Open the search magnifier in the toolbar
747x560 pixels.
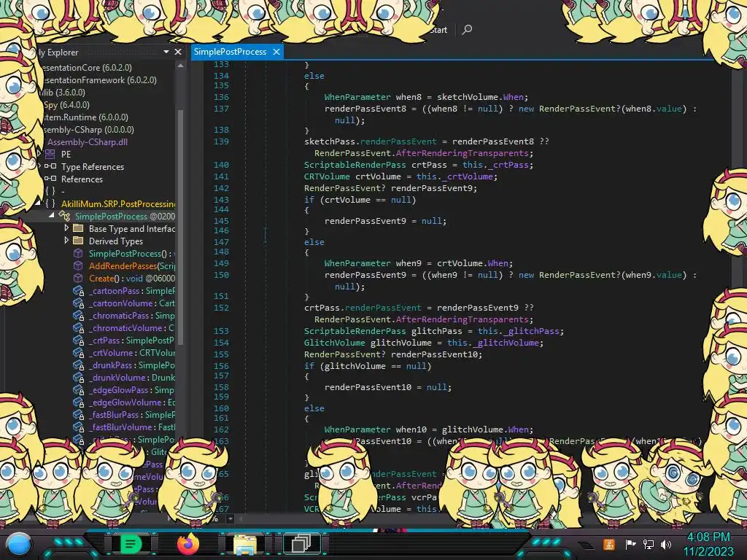pyautogui.click(x=467, y=29)
